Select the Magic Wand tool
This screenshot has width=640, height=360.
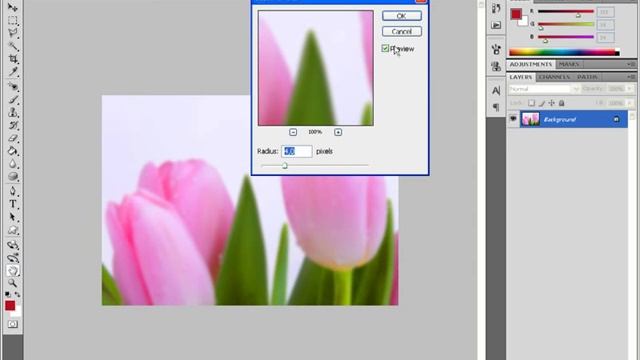point(13,46)
